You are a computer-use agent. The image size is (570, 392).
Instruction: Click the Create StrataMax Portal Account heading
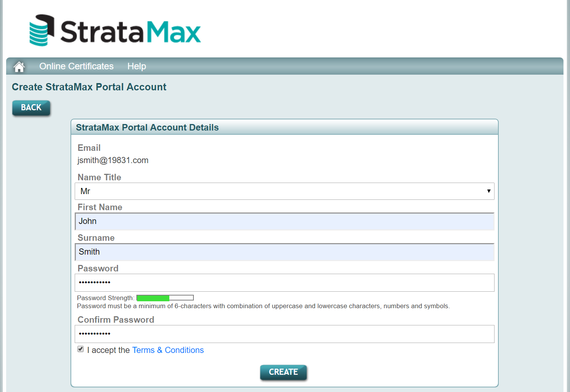tap(89, 87)
